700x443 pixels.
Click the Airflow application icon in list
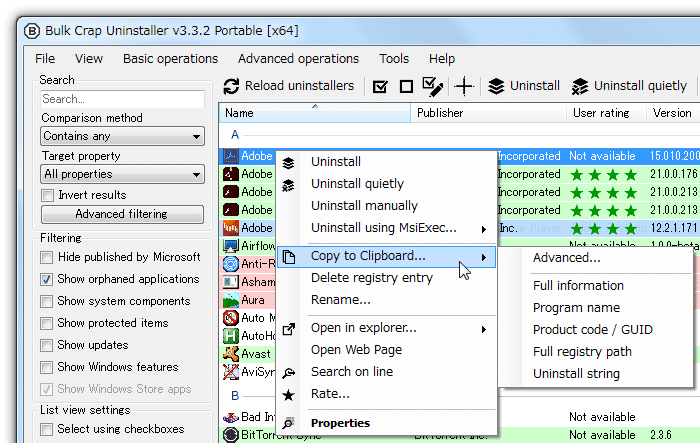231,246
